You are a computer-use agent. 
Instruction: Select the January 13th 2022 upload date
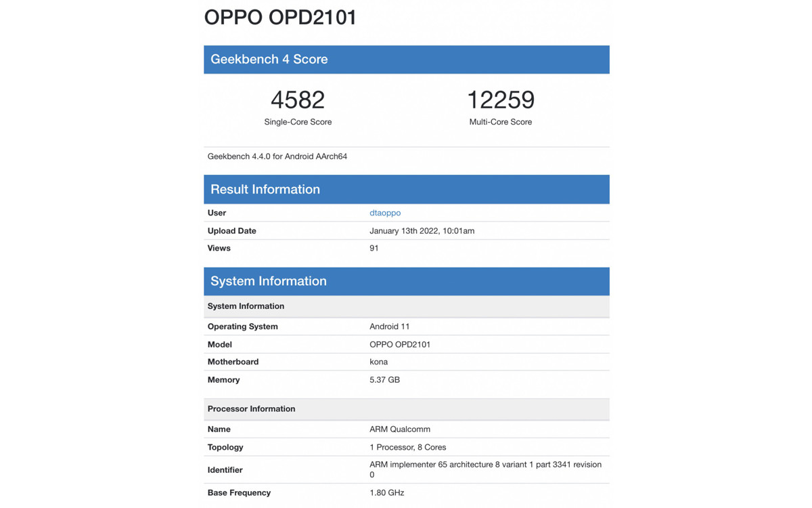click(x=422, y=231)
